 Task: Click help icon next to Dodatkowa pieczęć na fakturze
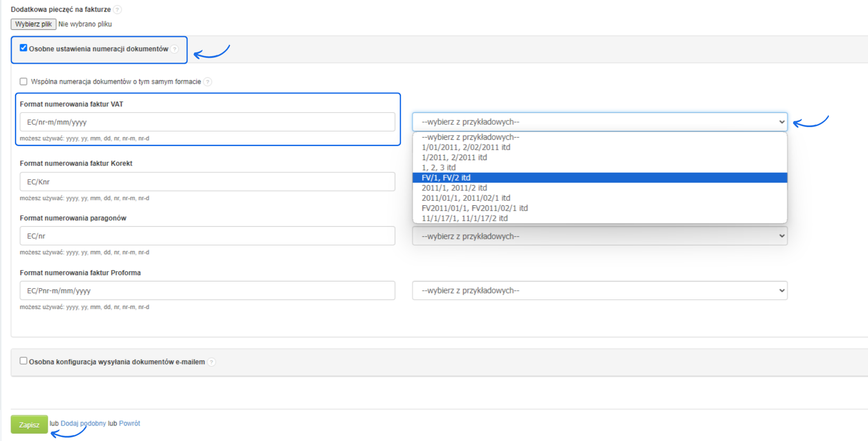(117, 9)
